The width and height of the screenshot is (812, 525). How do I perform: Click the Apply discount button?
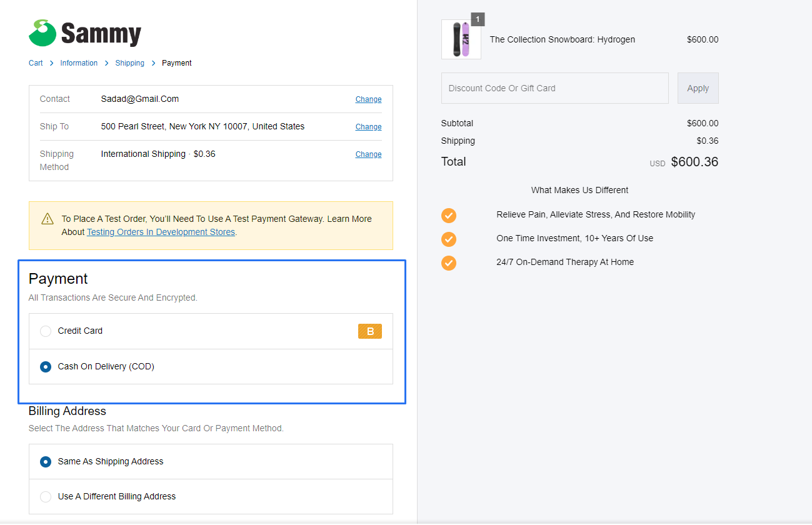(x=698, y=88)
